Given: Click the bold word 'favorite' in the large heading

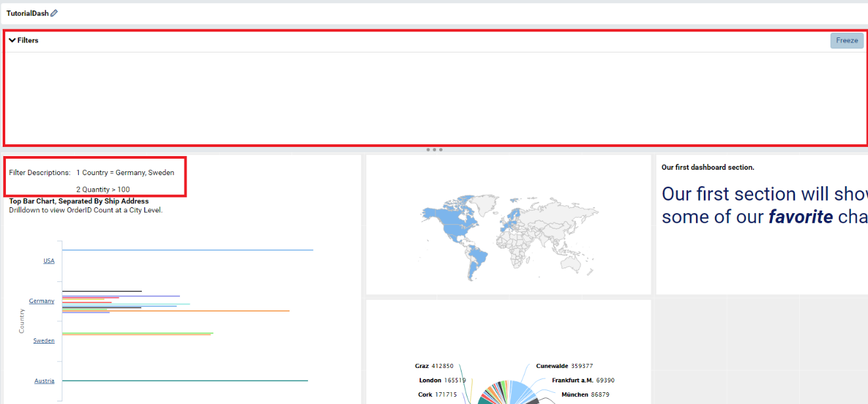Looking at the screenshot, I should (800, 217).
